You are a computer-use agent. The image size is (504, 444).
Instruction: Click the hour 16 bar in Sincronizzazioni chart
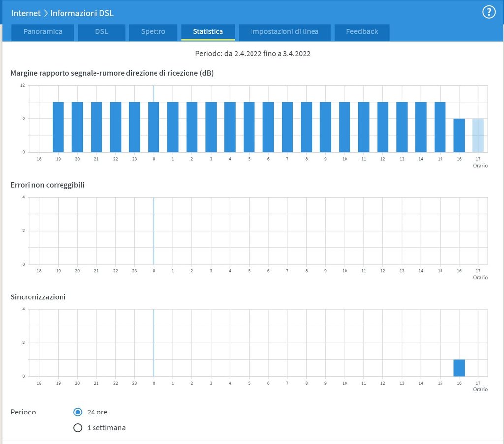(x=459, y=368)
